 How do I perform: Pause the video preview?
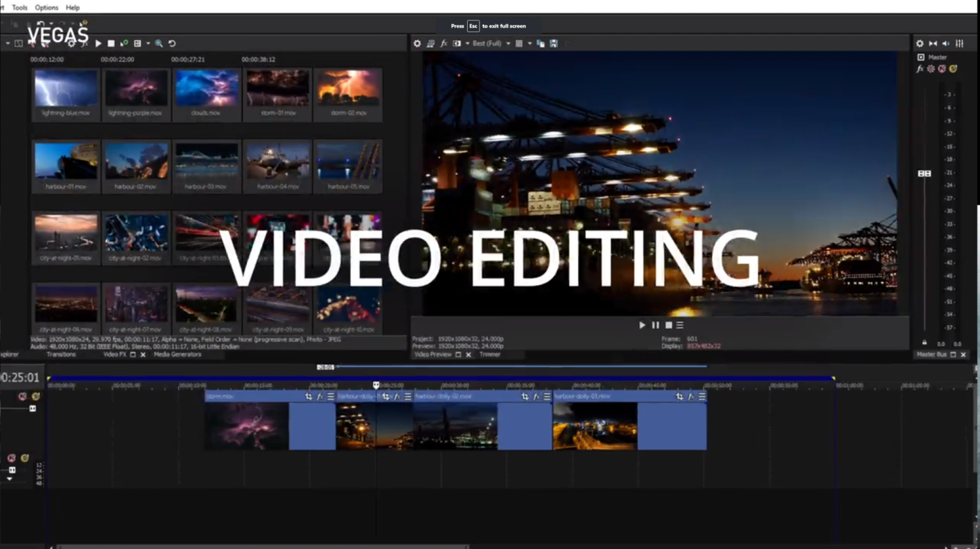pyautogui.click(x=655, y=325)
